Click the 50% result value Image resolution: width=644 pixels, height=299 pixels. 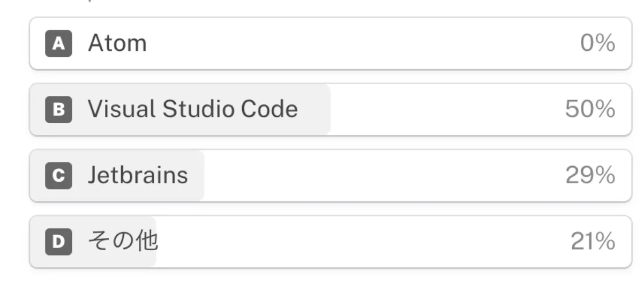pyautogui.click(x=590, y=110)
